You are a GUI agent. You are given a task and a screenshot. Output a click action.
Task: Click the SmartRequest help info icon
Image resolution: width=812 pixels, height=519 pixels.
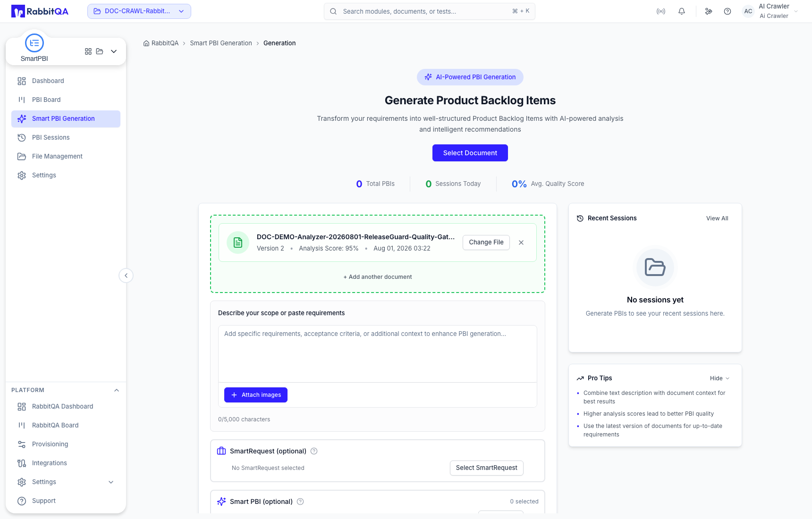point(314,451)
